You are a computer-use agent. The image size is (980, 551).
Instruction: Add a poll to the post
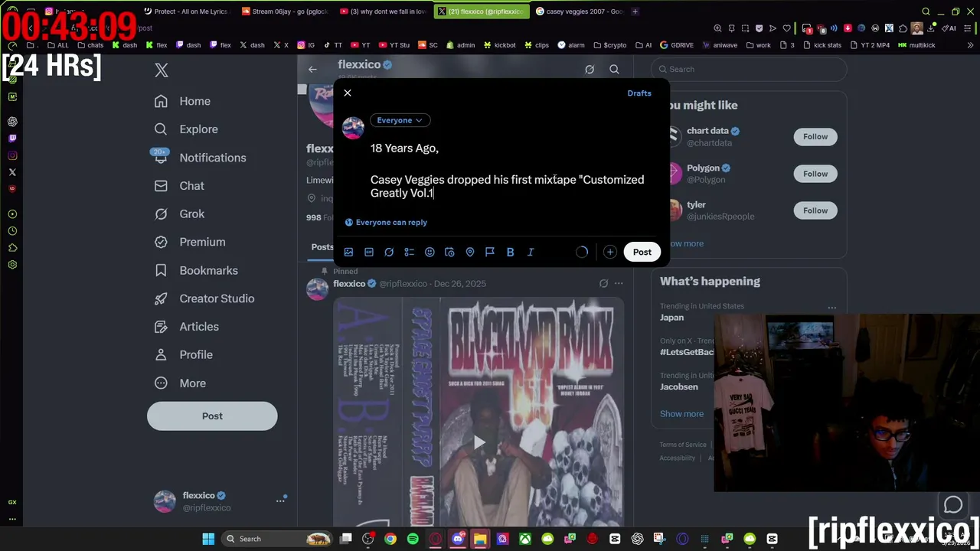coord(410,252)
